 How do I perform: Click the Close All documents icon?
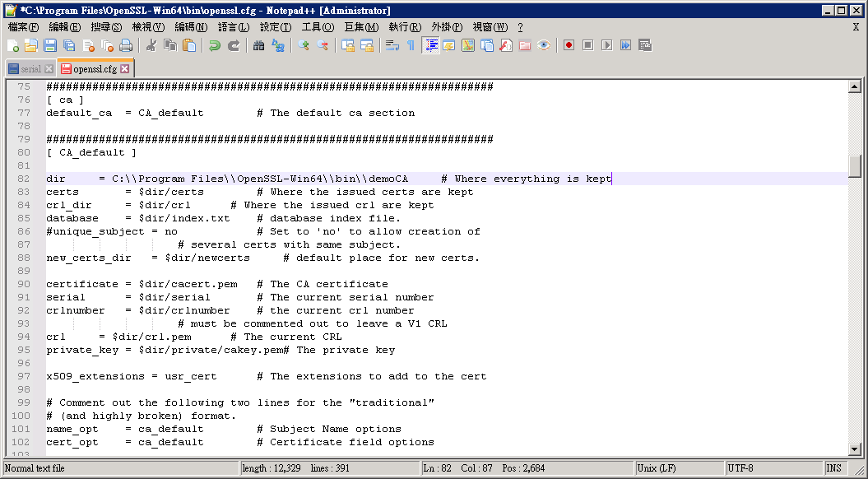tap(108, 46)
